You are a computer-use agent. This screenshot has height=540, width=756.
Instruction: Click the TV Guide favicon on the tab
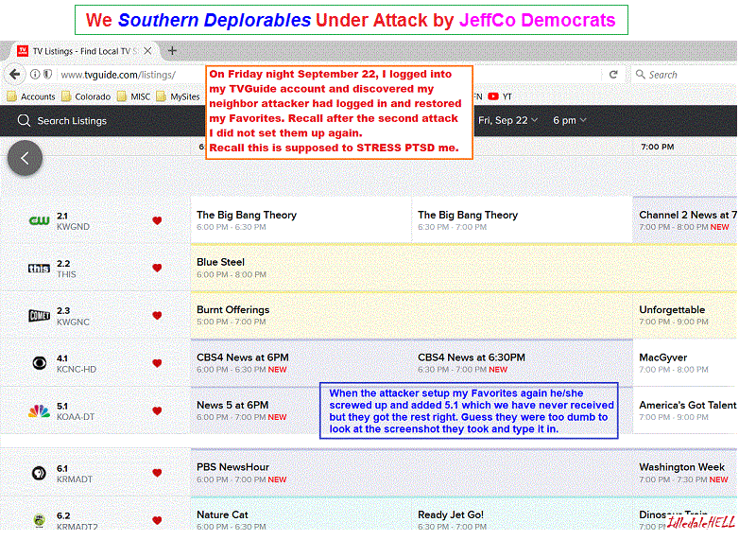22,51
